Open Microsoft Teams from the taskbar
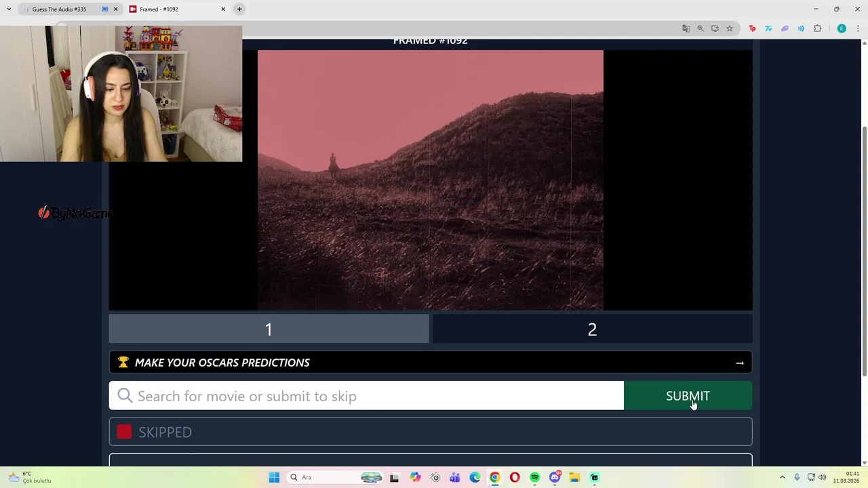 point(454,477)
